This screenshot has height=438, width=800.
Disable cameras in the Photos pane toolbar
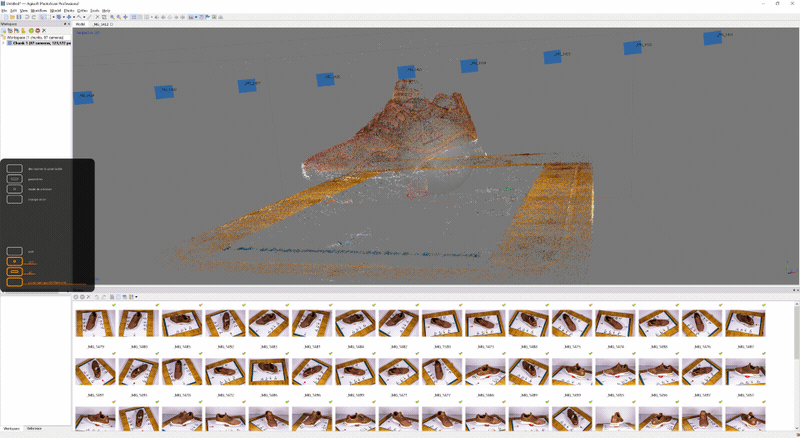[82, 297]
